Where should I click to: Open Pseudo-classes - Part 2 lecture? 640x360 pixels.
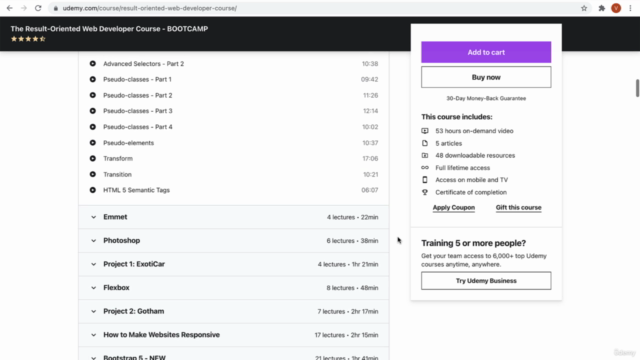(138, 95)
